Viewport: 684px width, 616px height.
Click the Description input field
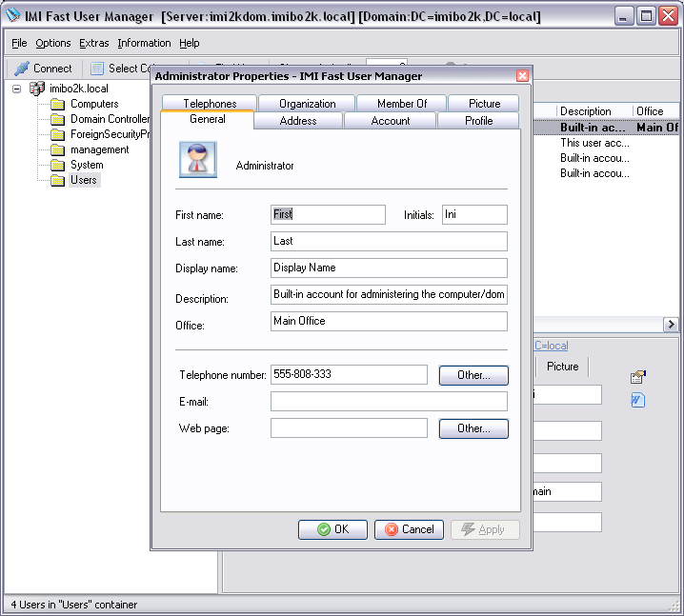click(389, 294)
